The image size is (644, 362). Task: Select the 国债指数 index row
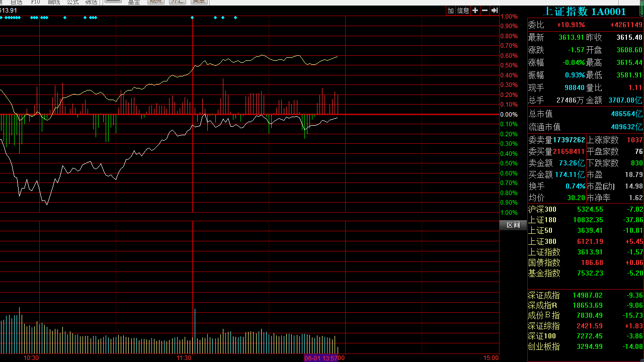(586, 262)
